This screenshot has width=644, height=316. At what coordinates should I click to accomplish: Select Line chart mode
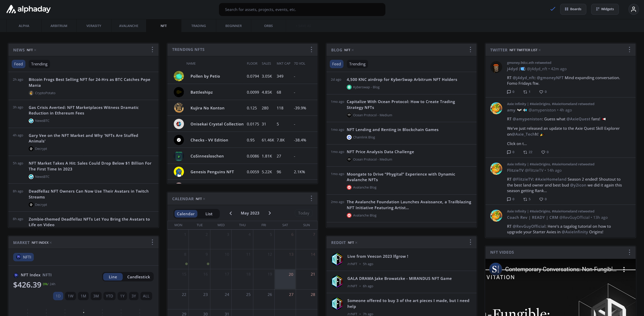113,277
